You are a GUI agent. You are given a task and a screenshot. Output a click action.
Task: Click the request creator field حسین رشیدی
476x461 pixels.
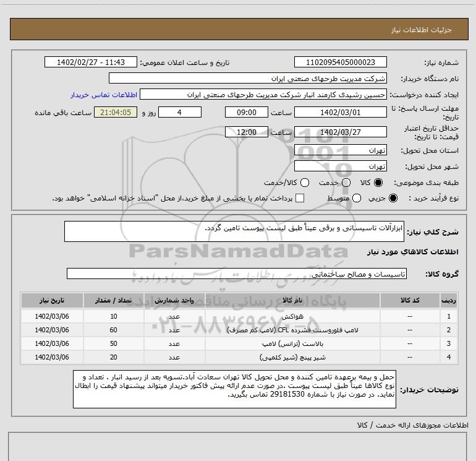pyautogui.click(x=263, y=94)
